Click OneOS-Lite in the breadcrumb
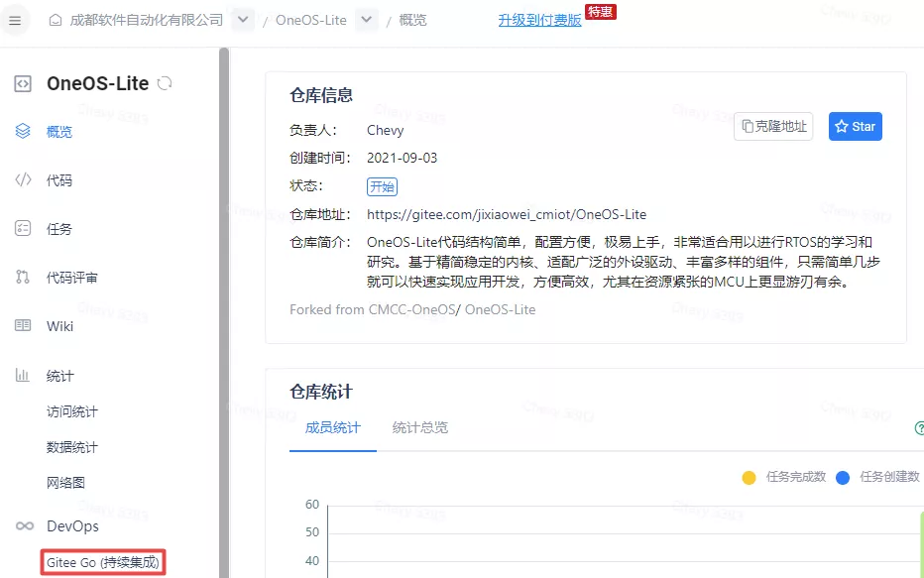This screenshot has height=578, width=924. click(x=311, y=20)
